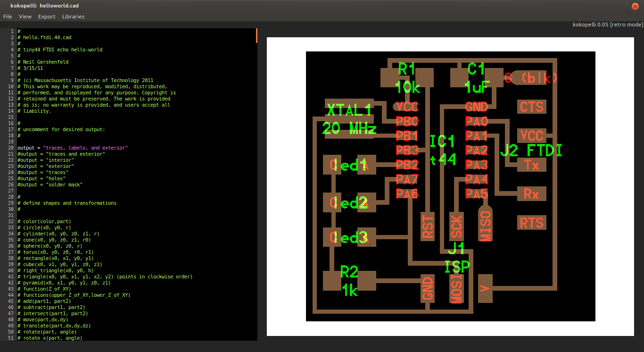
Task: Click the hello.ftdi.44.cad comment line
Action: (44, 37)
